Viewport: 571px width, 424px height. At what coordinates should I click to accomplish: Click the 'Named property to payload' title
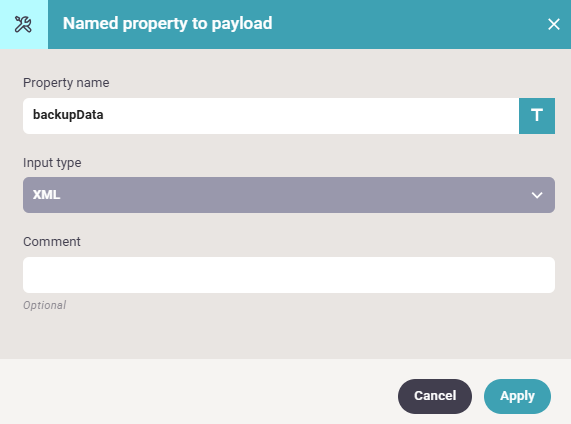tap(168, 24)
